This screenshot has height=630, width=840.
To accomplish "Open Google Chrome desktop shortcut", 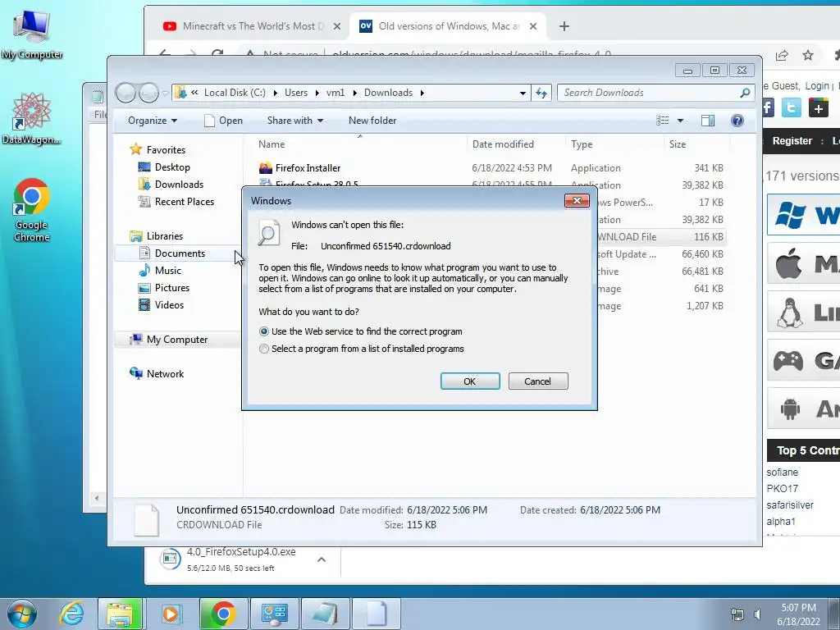I will 32,210.
